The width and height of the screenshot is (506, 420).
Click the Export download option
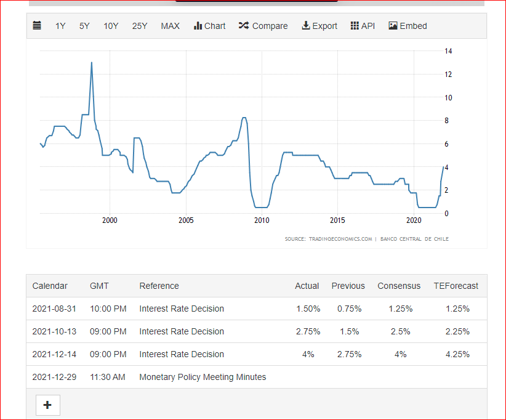coord(319,26)
